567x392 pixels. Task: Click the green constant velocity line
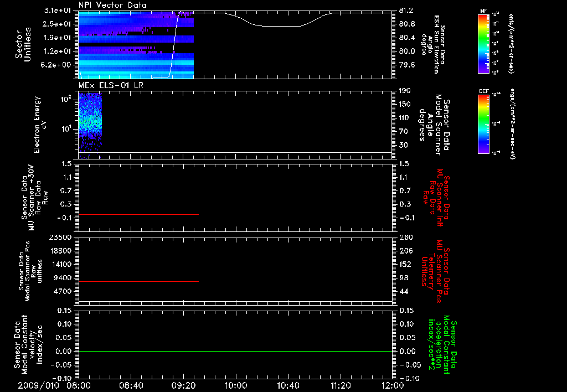pyautogui.click(x=235, y=351)
